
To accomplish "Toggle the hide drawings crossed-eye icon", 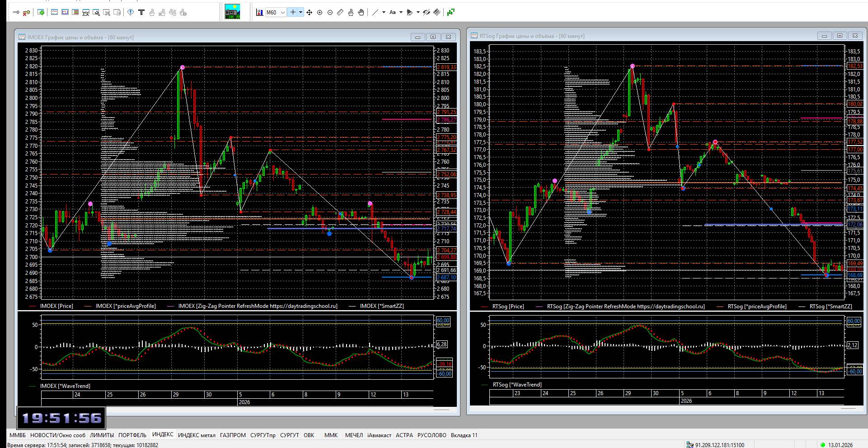I will click(x=426, y=13).
